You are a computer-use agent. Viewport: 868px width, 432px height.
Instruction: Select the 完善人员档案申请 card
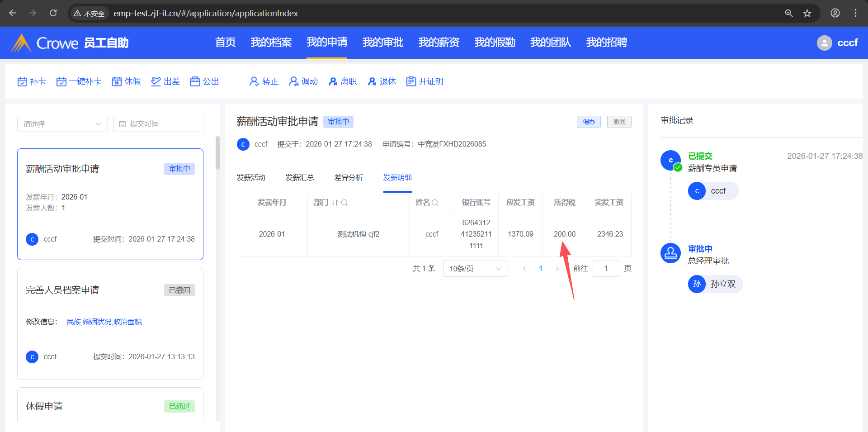(x=110, y=323)
